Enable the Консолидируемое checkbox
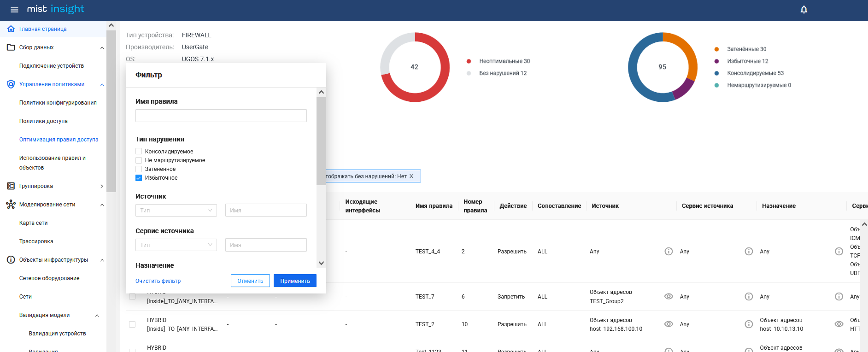The image size is (868, 352). [x=139, y=151]
